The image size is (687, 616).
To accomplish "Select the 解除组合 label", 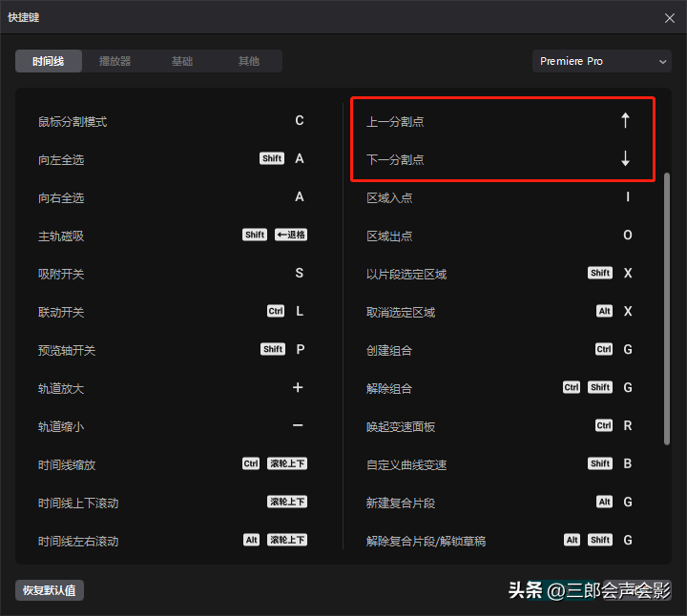I will [x=389, y=388].
